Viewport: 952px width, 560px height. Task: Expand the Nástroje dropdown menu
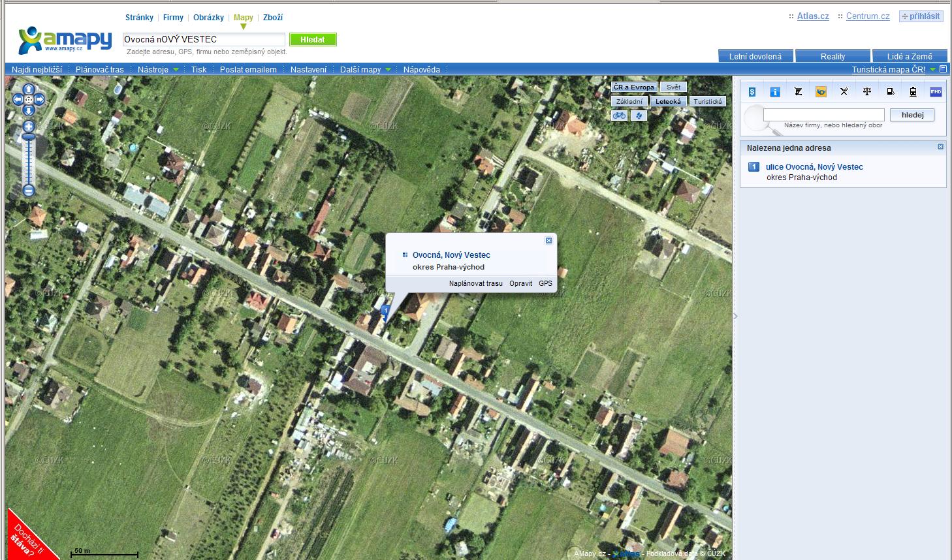pos(158,69)
